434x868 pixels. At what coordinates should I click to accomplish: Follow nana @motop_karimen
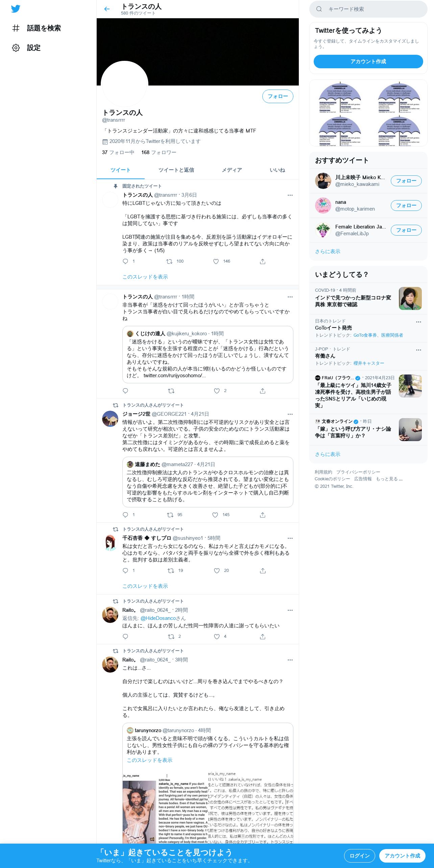[406, 206]
